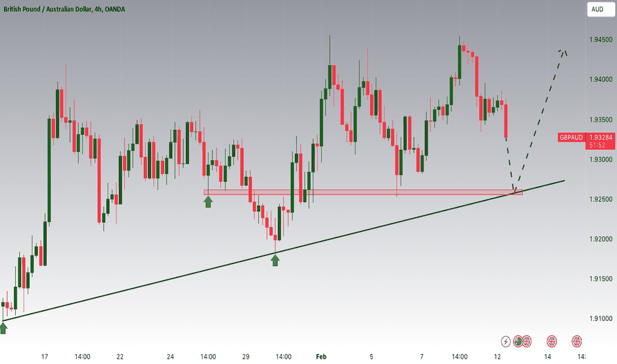Open the Australian flag economic event icon

(x=518, y=341)
